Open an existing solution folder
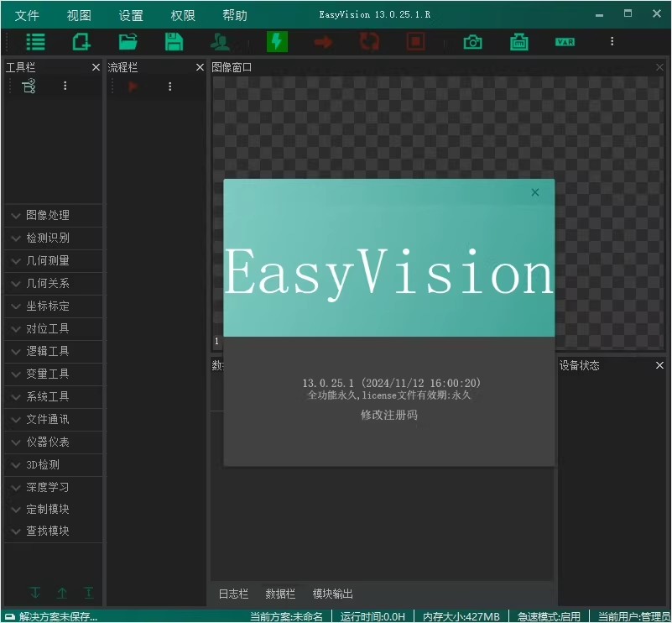 click(x=128, y=42)
